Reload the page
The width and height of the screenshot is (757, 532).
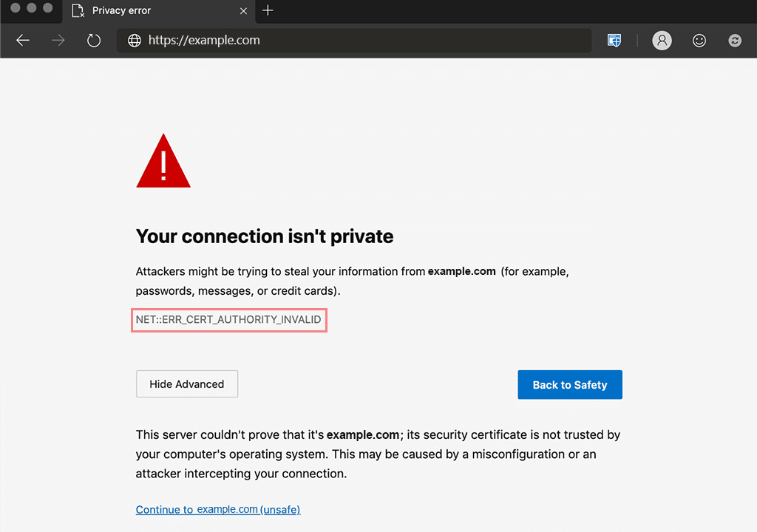click(93, 41)
